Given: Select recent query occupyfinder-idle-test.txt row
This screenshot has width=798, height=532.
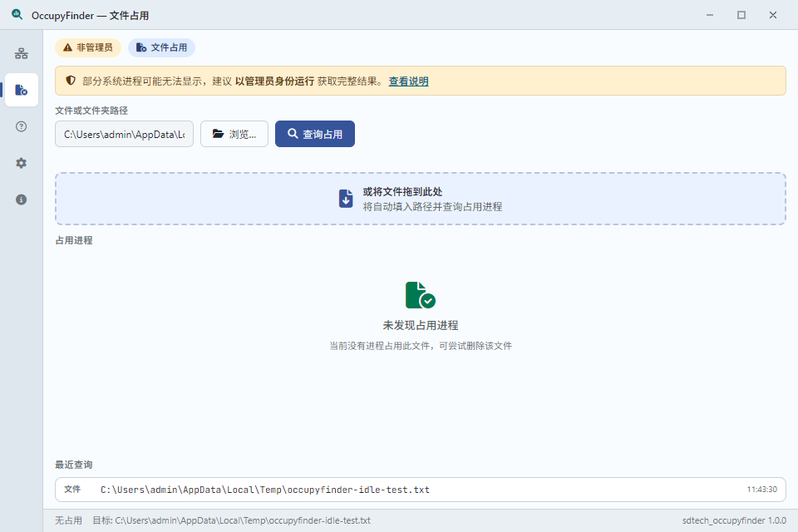Looking at the screenshot, I should pos(421,490).
